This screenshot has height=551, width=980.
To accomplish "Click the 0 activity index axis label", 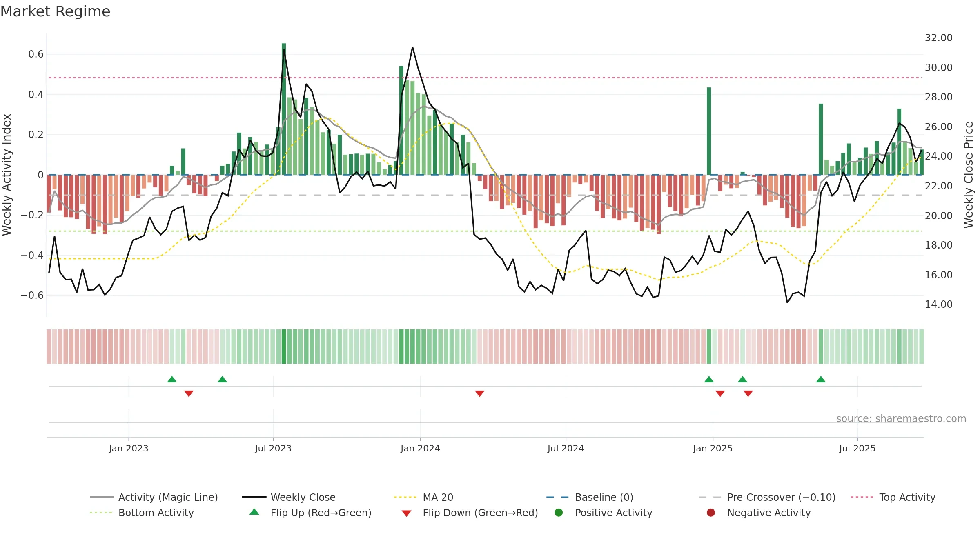I will click(40, 175).
